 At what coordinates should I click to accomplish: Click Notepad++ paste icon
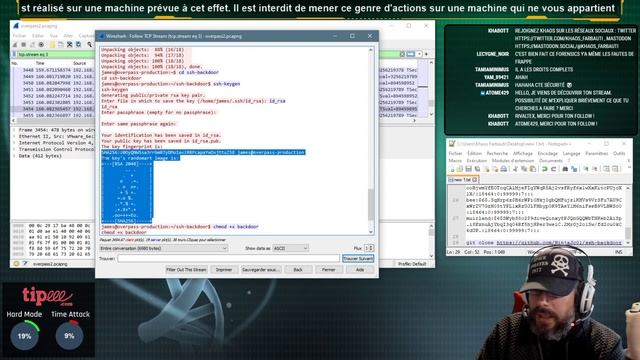533,169
